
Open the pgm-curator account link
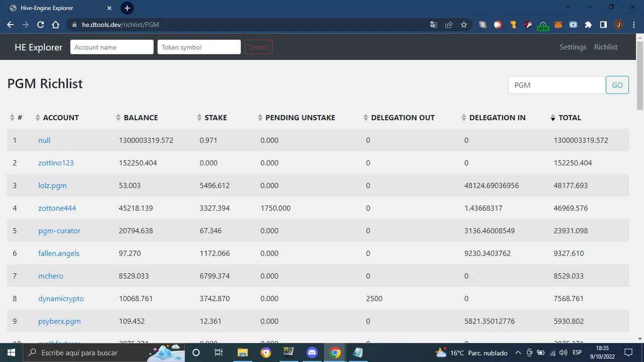(x=59, y=231)
